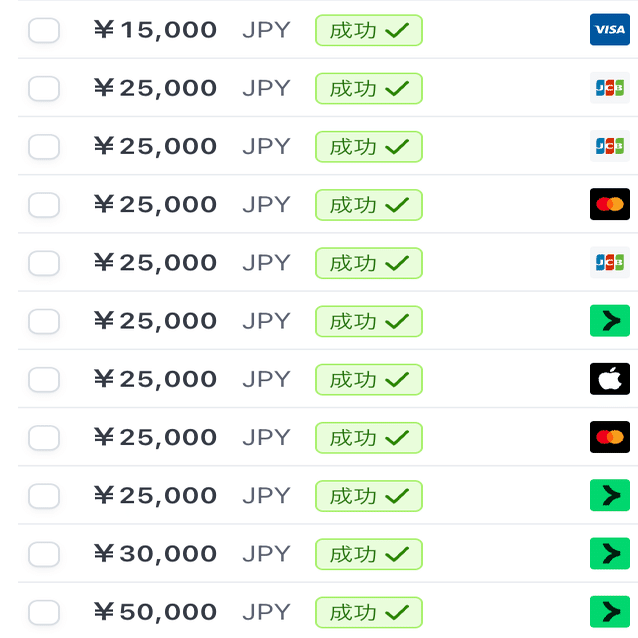
Task: Check the ¥50,000 payment row checkbox
Action: (x=44, y=611)
